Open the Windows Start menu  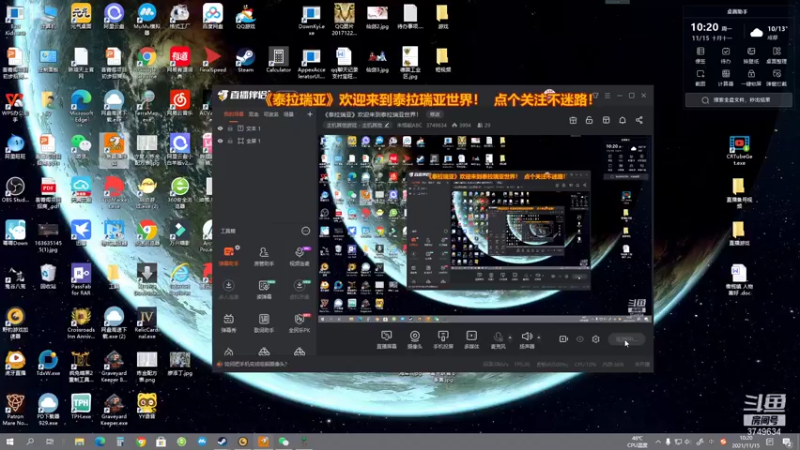(x=10, y=442)
